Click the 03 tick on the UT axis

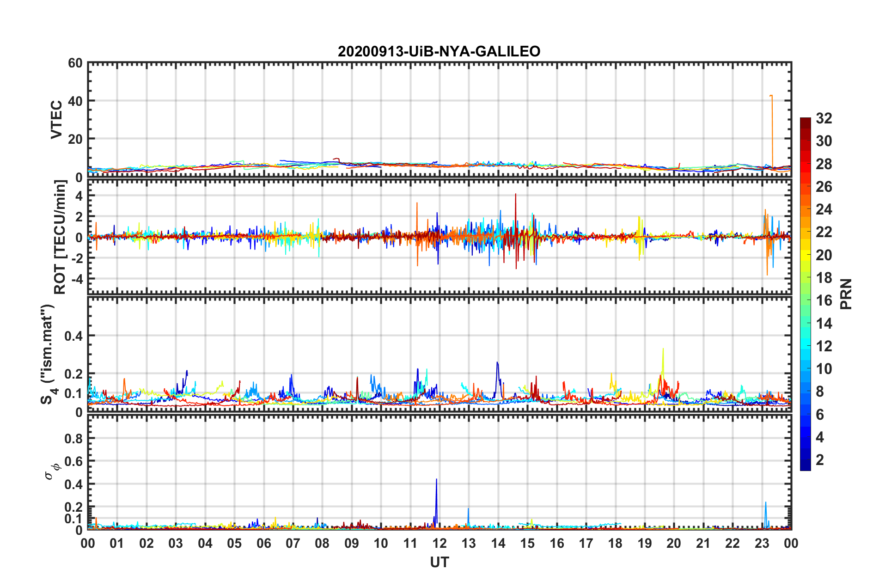[x=176, y=543]
